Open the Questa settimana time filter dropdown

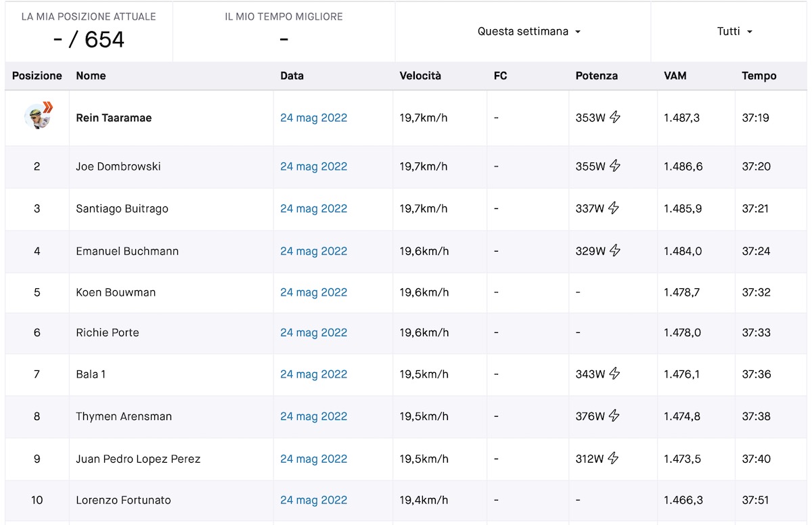tap(529, 32)
